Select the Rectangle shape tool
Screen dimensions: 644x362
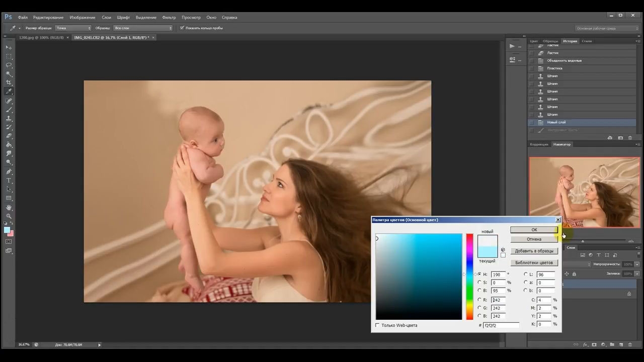pos(9,198)
